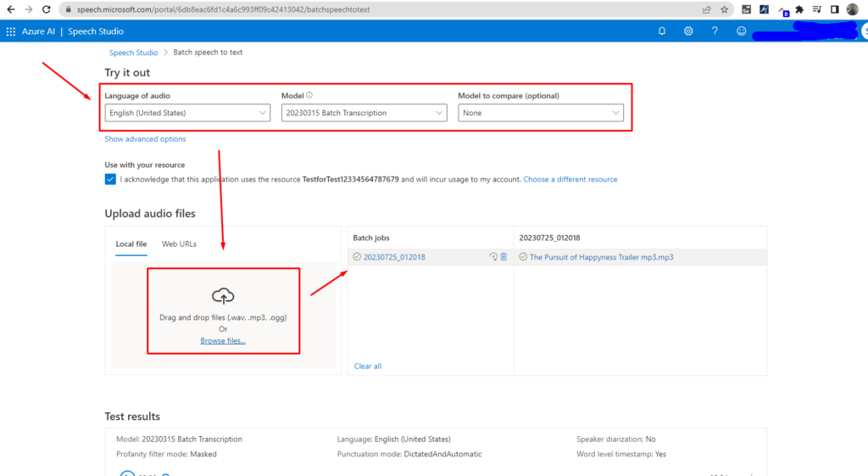Click Punctuation mode: DictatedAndAutomatic text
Image resolution: width=868 pixels, height=476 pixels.
pos(409,454)
